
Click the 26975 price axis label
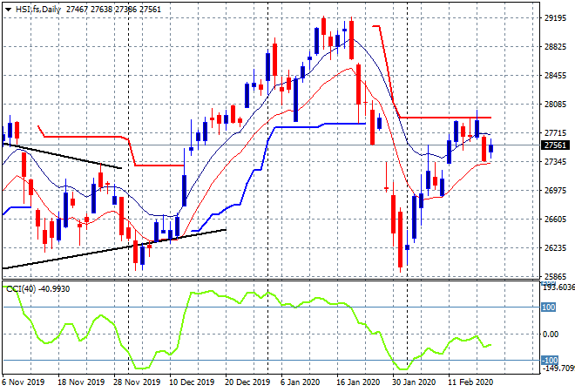[555, 190]
